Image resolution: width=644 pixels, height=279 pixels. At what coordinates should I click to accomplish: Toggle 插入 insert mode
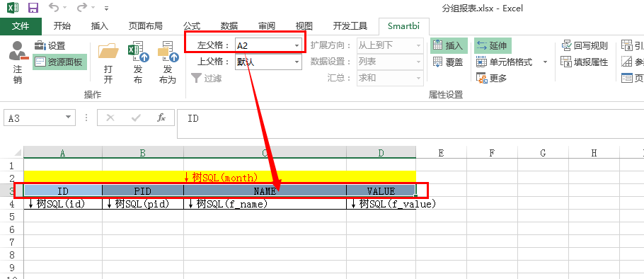(x=449, y=45)
